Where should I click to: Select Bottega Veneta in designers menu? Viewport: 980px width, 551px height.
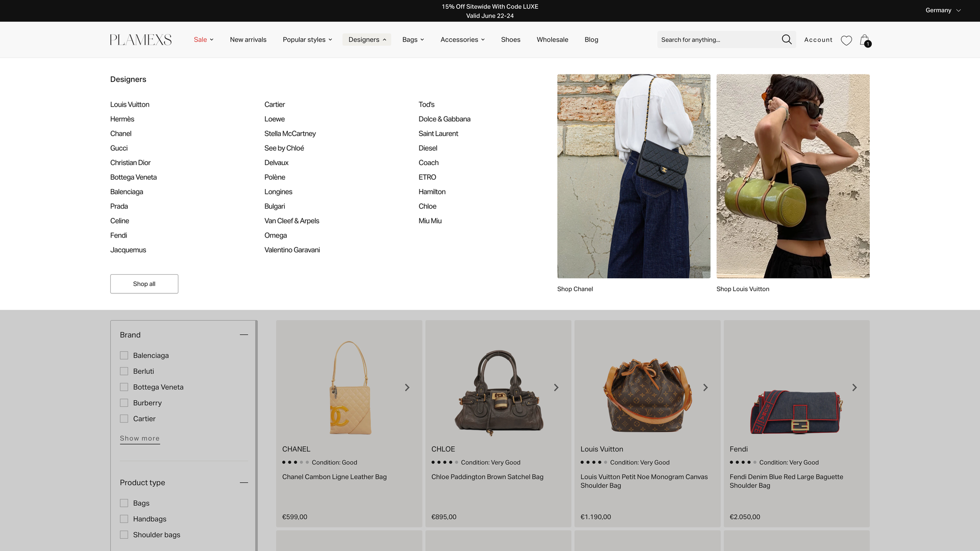pos(133,177)
